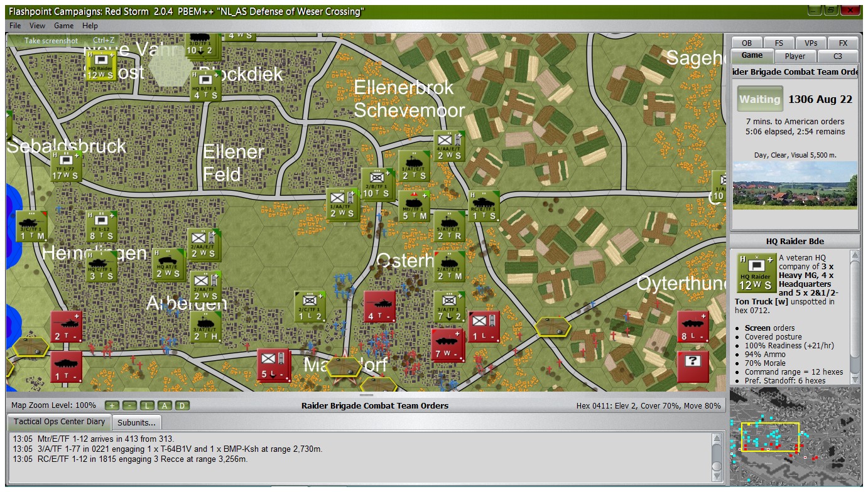Click red enemy APC counter marked 8 L
The width and height of the screenshot is (868, 492).
[693, 326]
